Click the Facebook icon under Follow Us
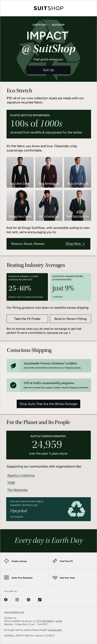This screenshot has width=97, height=644. point(6,600)
